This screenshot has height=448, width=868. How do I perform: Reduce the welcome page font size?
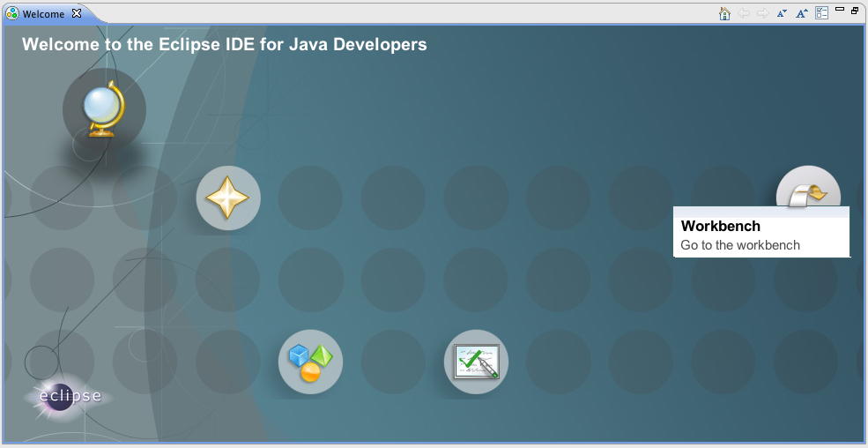(x=782, y=13)
